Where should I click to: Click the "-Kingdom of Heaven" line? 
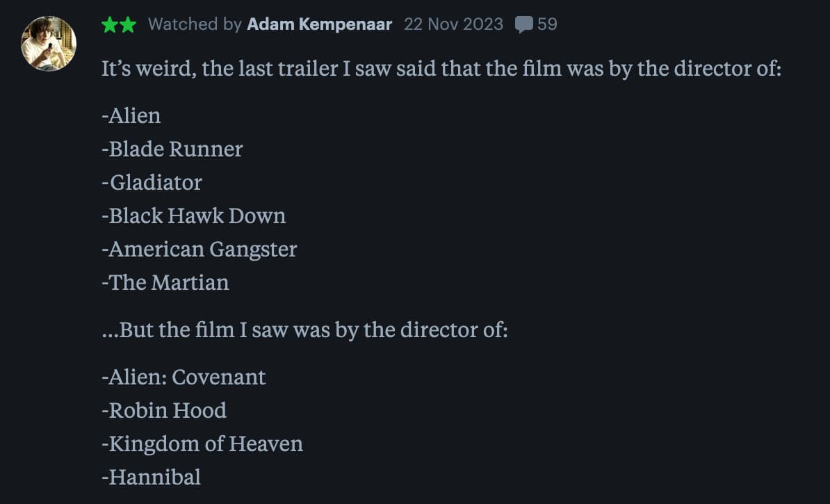202,444
